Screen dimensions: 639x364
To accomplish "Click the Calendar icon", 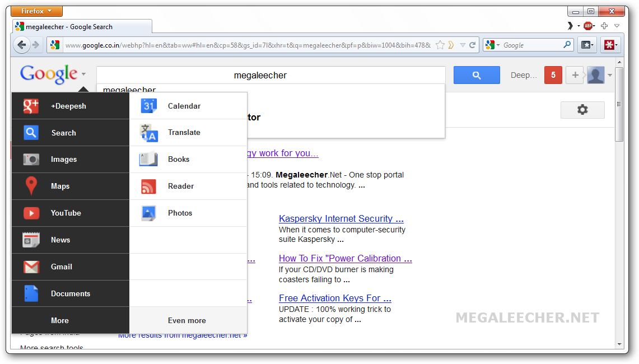I will tap(148, 106).
